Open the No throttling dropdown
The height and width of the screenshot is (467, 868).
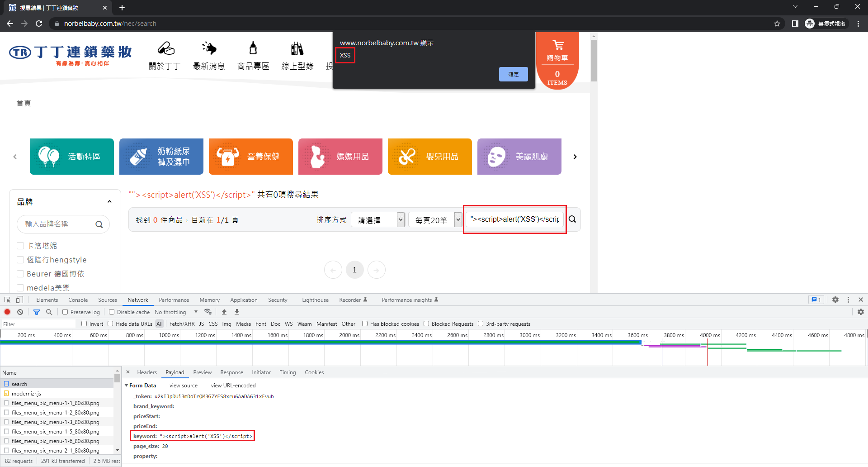point(176,312)
